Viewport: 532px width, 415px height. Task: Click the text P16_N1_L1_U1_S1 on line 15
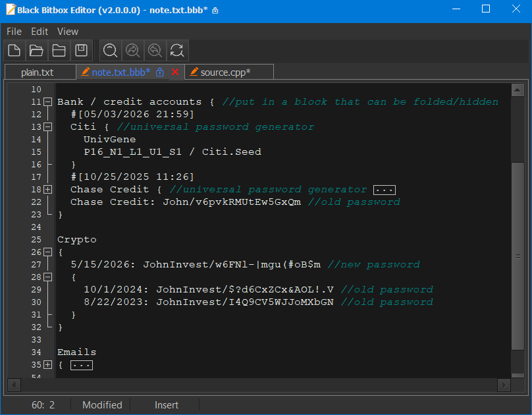[x=132, y=152]
